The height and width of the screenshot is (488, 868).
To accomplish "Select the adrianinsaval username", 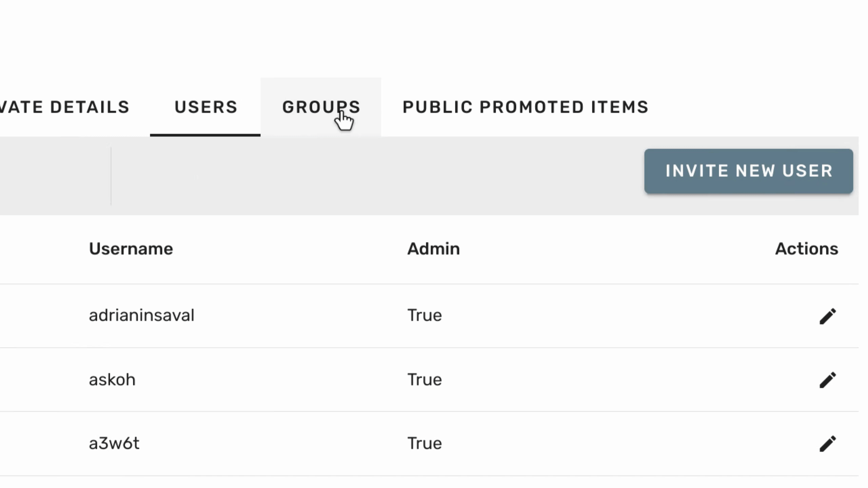I will click(141, 316).
